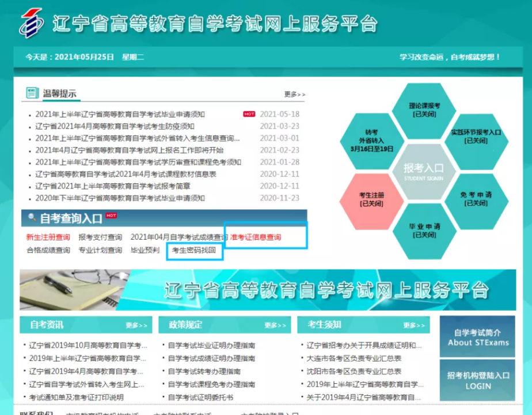Open the 报考支付查询 link

pos(100,237)
